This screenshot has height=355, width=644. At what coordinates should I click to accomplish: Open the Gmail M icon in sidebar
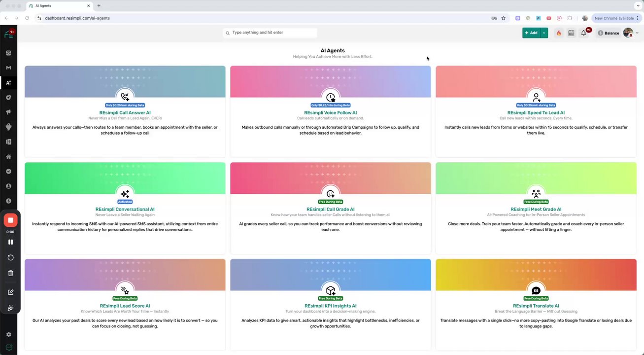(x=8, y=68)
